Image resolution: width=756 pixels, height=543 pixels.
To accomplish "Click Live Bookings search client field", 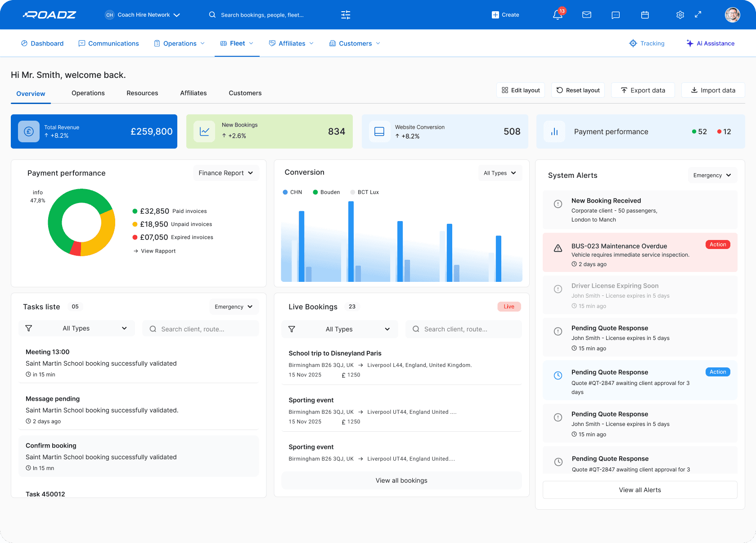I will click(x=463, y=329).
